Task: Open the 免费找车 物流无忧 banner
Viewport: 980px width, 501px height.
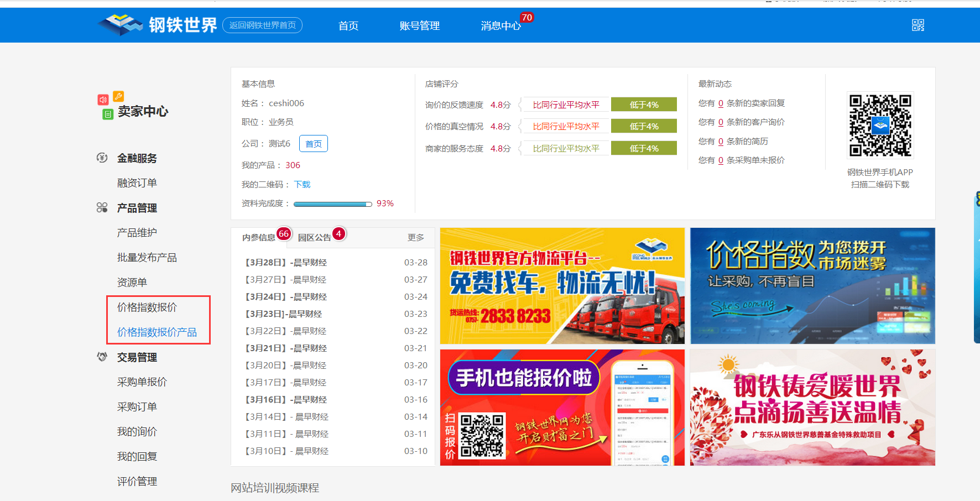Action: [x=562, y=286]
